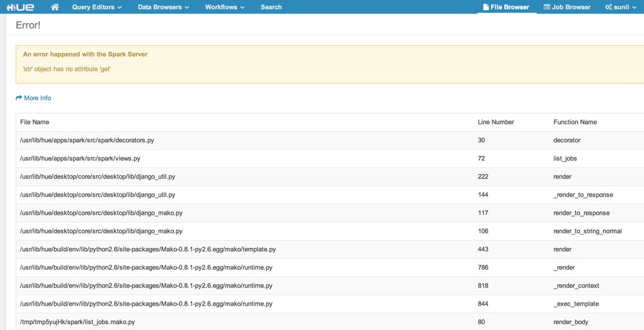Open the Job Browser

click(x=567, y=7)
